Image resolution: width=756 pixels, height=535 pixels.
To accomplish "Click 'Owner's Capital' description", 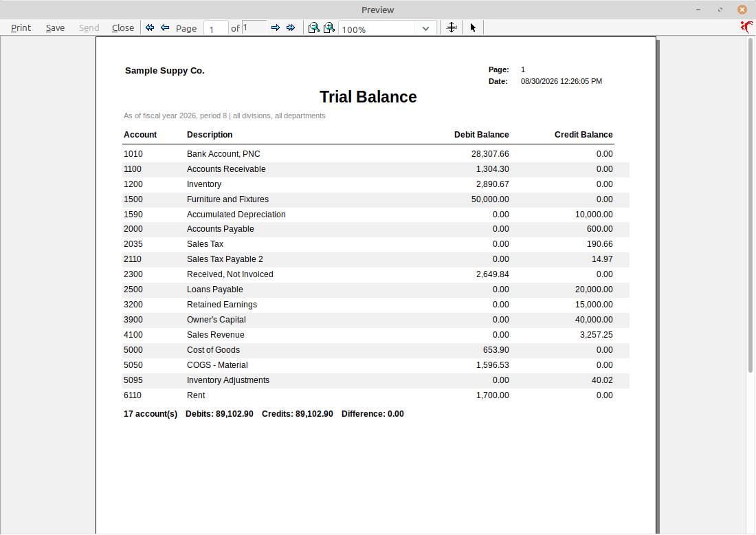I will tap(216, 319).
